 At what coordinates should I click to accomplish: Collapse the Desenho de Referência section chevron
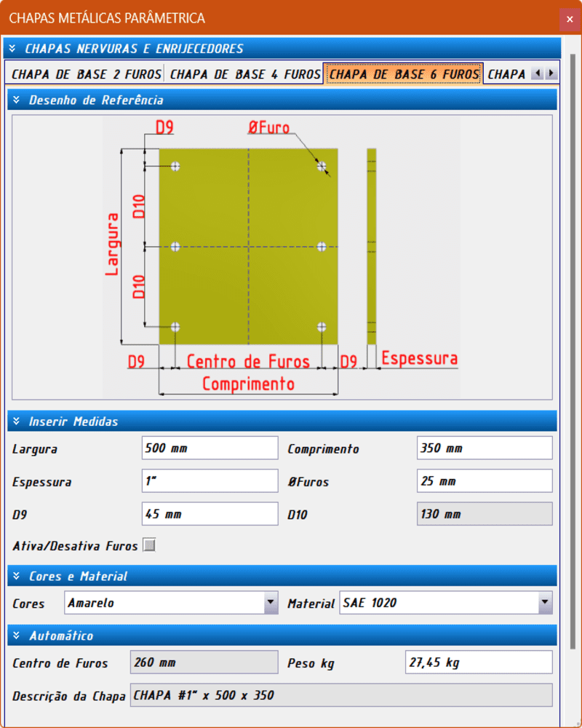coord(17,100)
